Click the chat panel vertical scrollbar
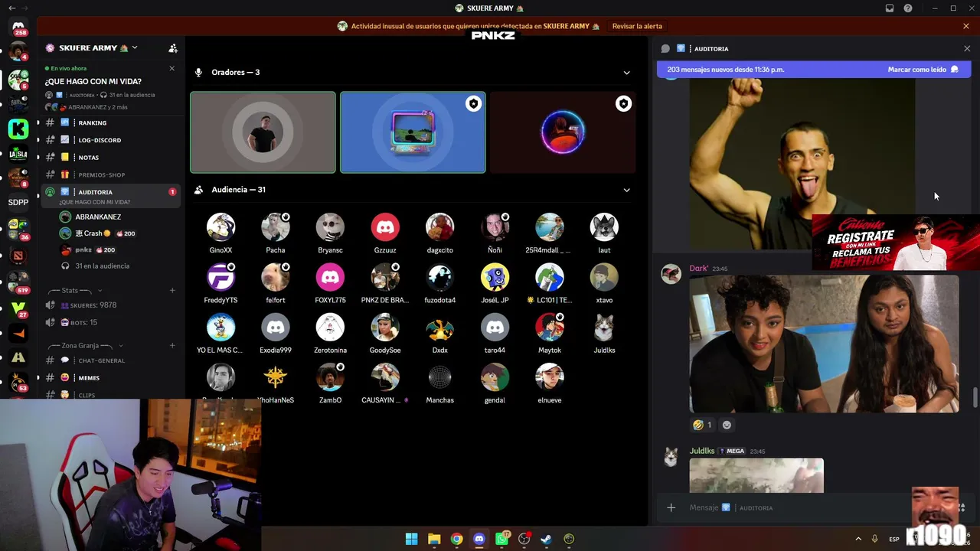 coord(975,398)
